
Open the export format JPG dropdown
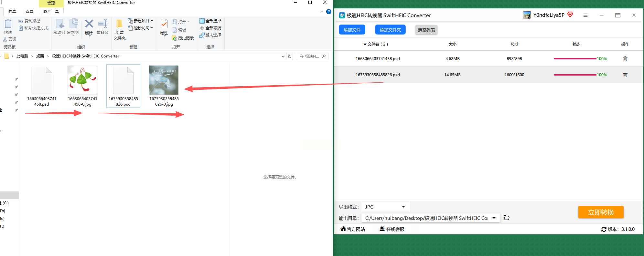click(x=385, y=207)
